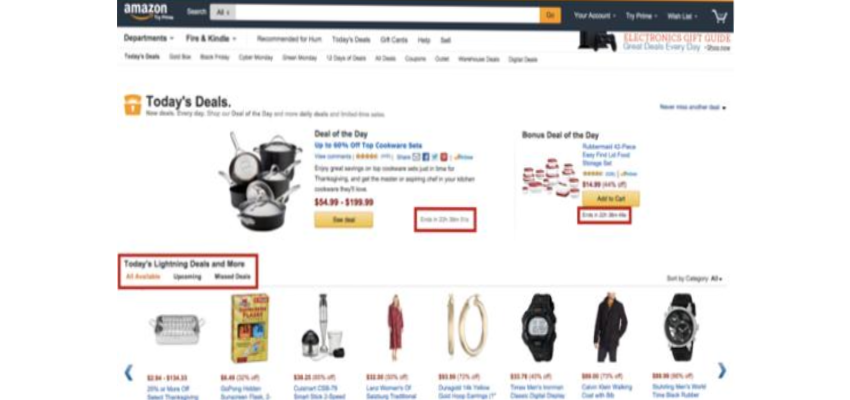The width and height of the screenshot is (850, 400).
Task: Click the See deal button
Action: tap(343, 220)
